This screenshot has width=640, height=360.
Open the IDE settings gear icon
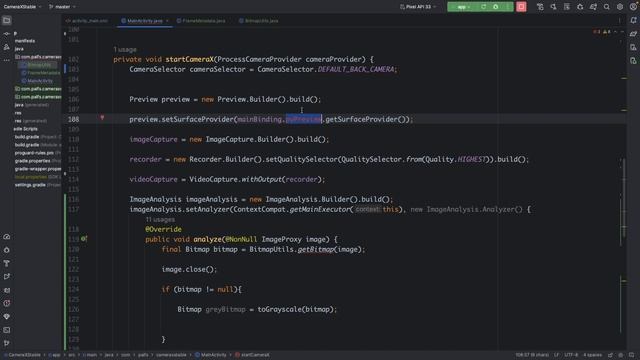pyautogui.click(x=620, y=7)
